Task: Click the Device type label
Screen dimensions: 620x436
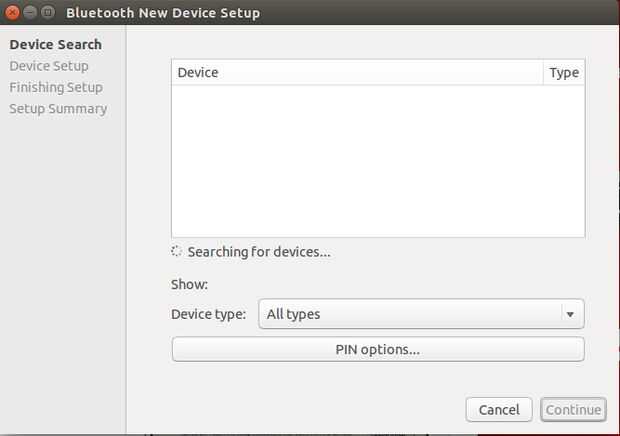Action: click(208, 314)
